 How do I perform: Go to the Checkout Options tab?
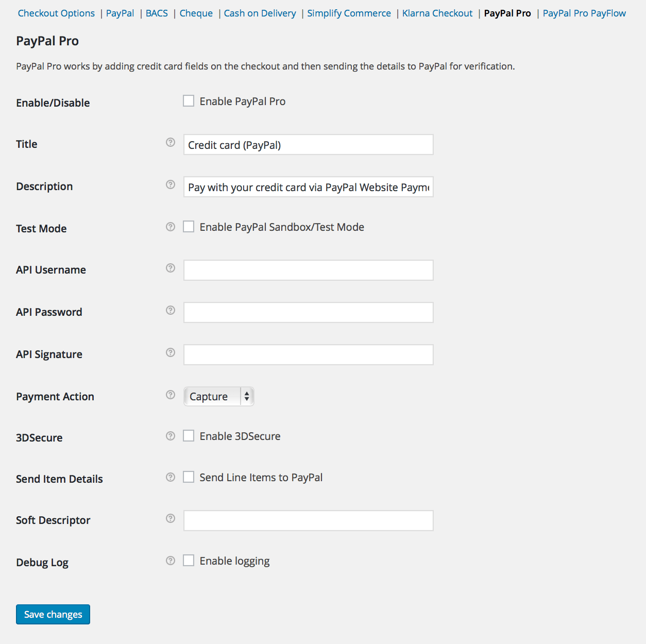(x=56, y=13)
